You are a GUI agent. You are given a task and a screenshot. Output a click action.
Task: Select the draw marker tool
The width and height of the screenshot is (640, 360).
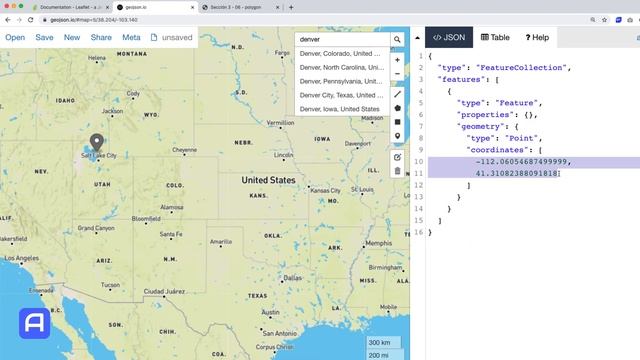397,136
